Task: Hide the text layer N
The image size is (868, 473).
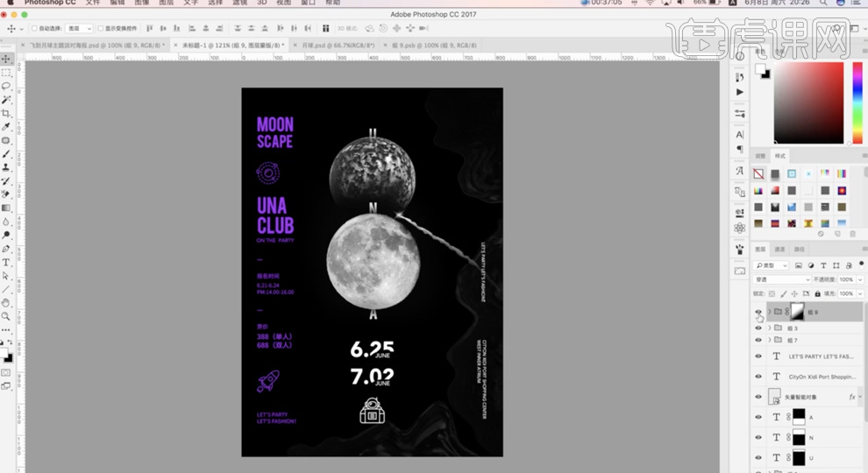Action: point(758,438)
